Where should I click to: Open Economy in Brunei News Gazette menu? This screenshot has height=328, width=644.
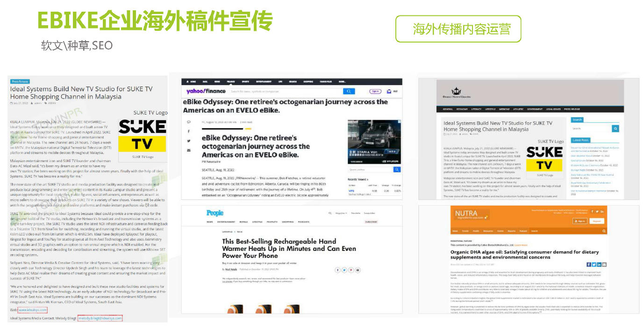(462, 109)
